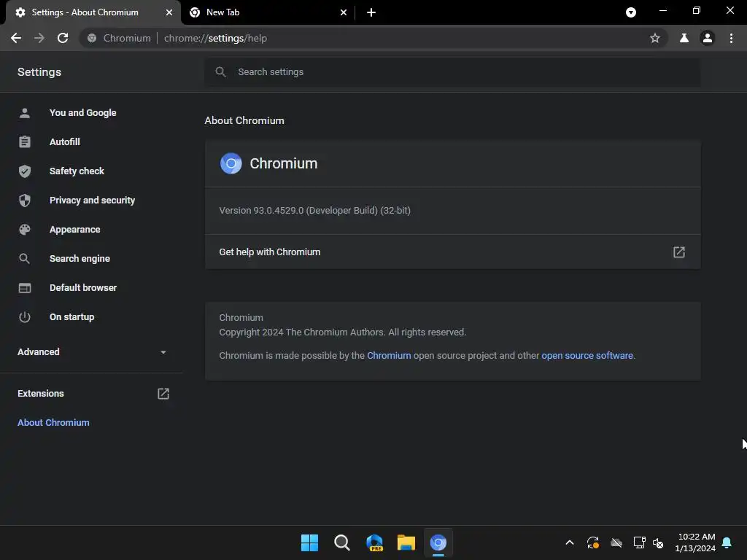The height and width of the screenshot is (560, 747).
Task: Go back using the browser back arrow
Action: click(x=16, y=38)
